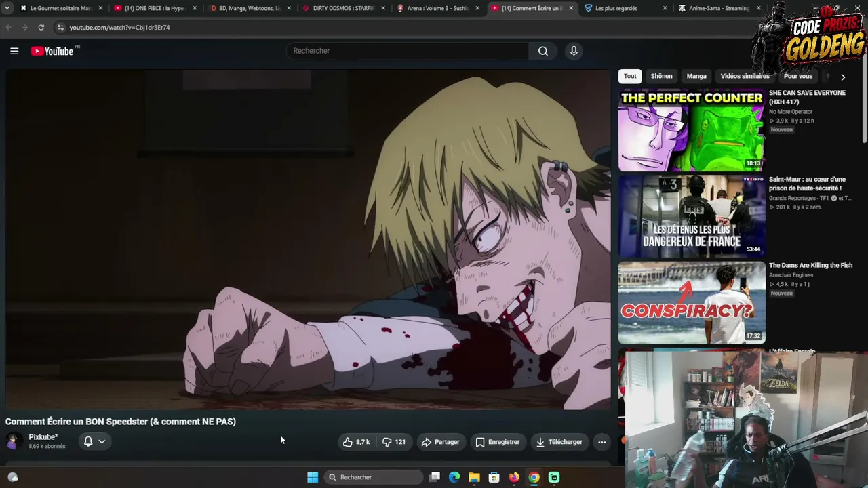
Task: Open the Pixkube³ channel name link
Action: [x=43, y=437]
